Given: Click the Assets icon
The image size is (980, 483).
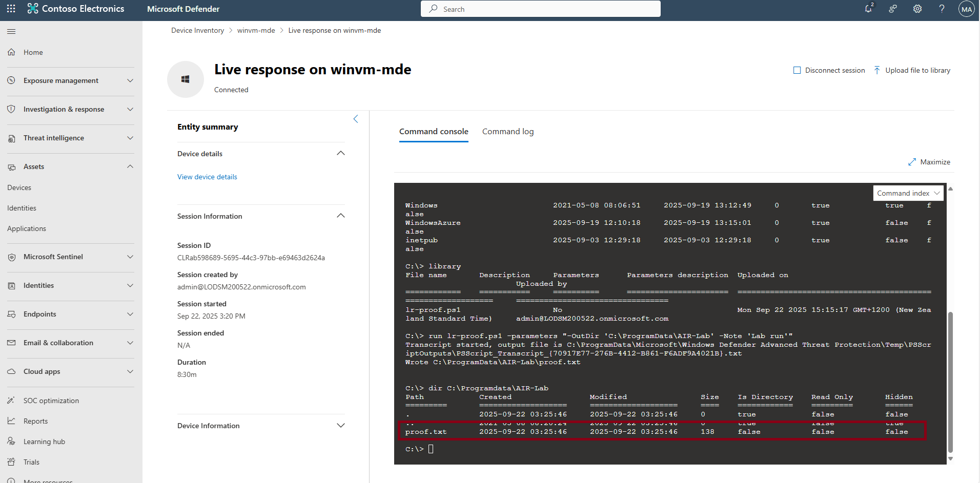Looking at the screenshot, I should (x=11, y=167).
